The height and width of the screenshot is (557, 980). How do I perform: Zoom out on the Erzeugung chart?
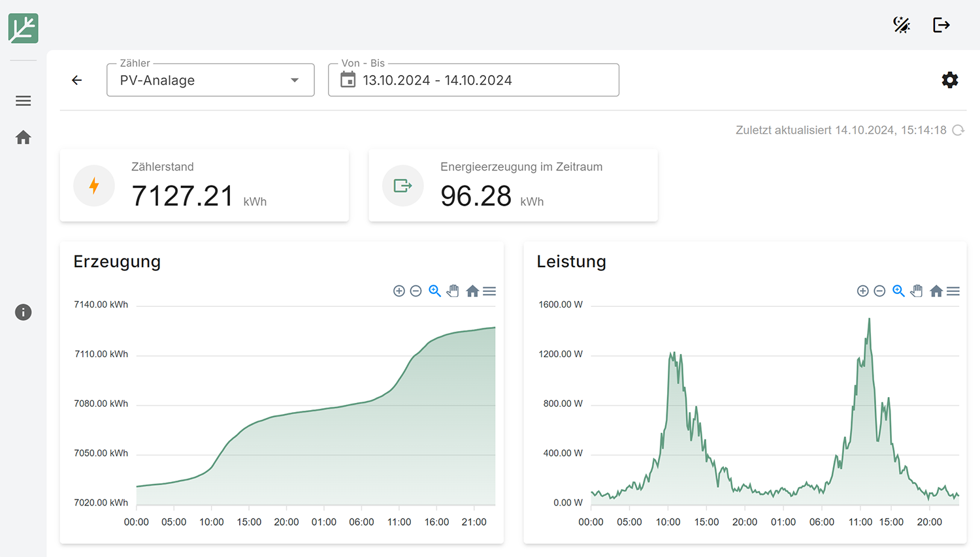[x=416, y=291]
